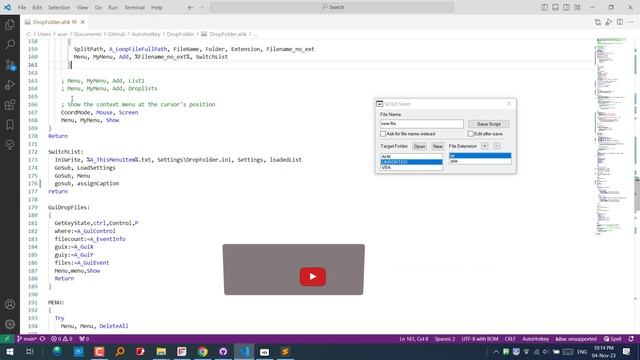This screenshot has height=360, width=640.
Task: Select AHK in Target Folder list
Action: click(411, 157)
